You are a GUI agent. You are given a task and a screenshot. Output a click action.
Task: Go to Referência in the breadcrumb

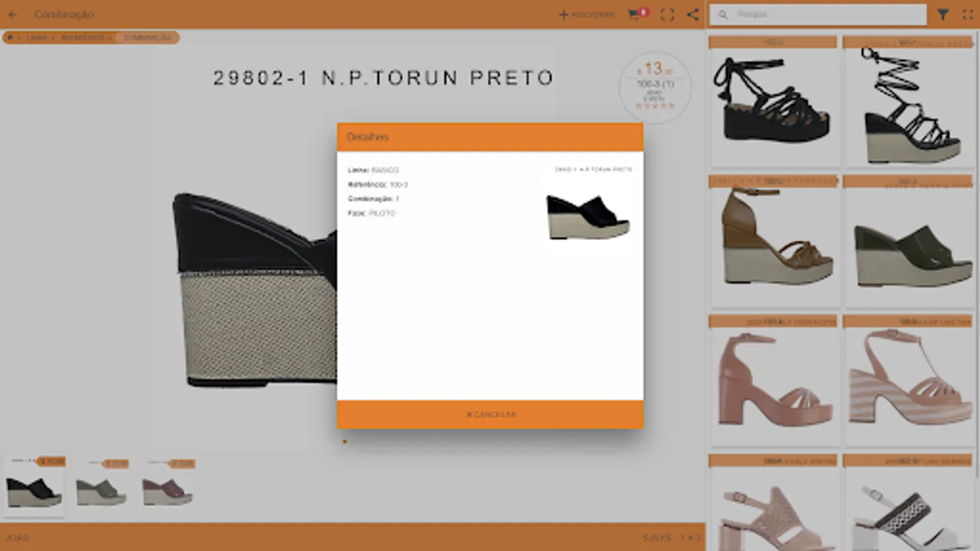83,37
